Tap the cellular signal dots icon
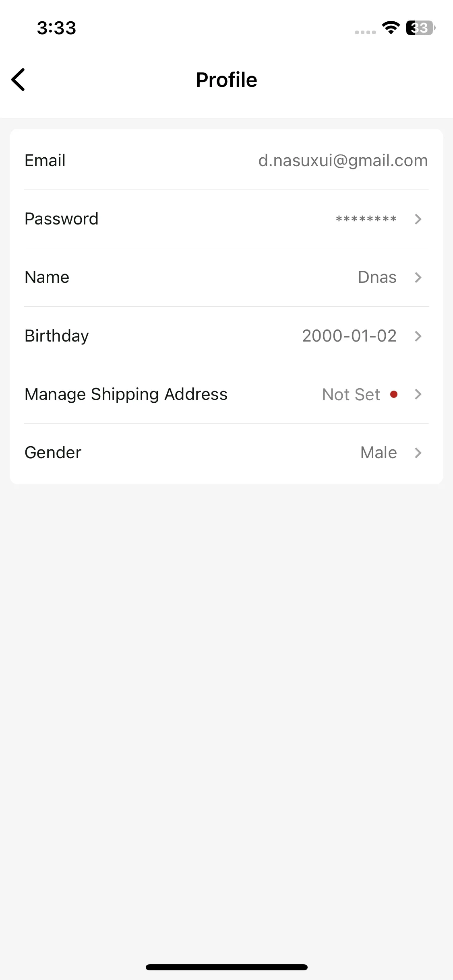 (x=365, y=32)
